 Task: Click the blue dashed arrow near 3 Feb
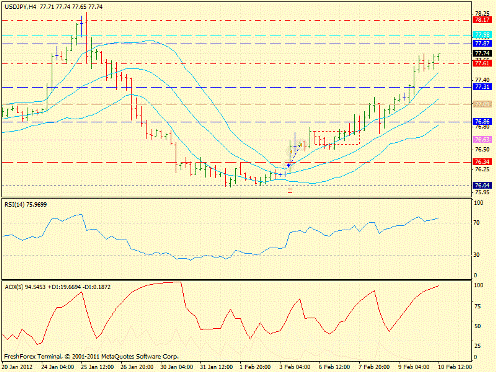(295, 155)
